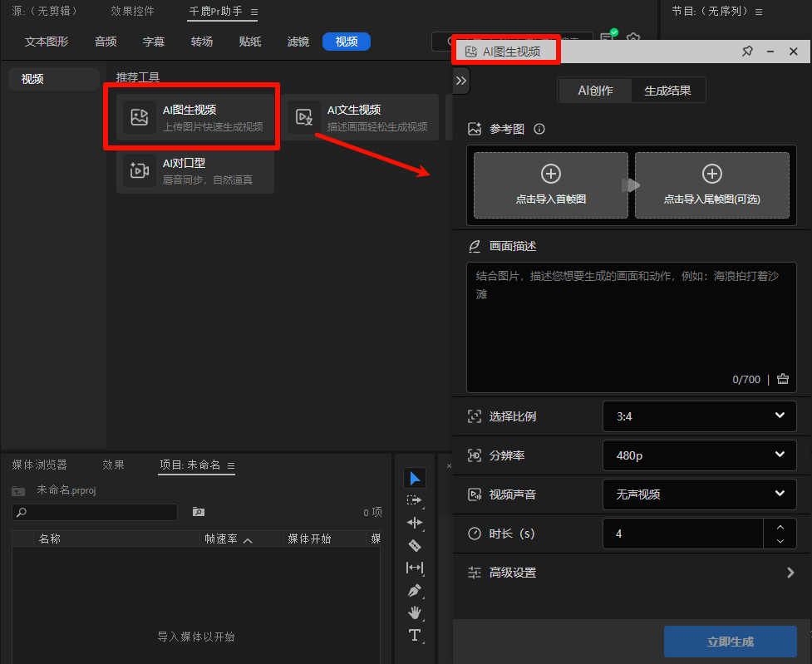The width and height of the screenshot is (812, 664).
Task: Select the Pen tool
Action: tap(416, 590)
